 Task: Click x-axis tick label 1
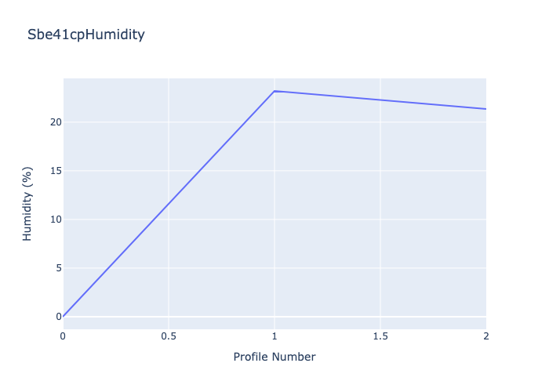pos(274,336)
